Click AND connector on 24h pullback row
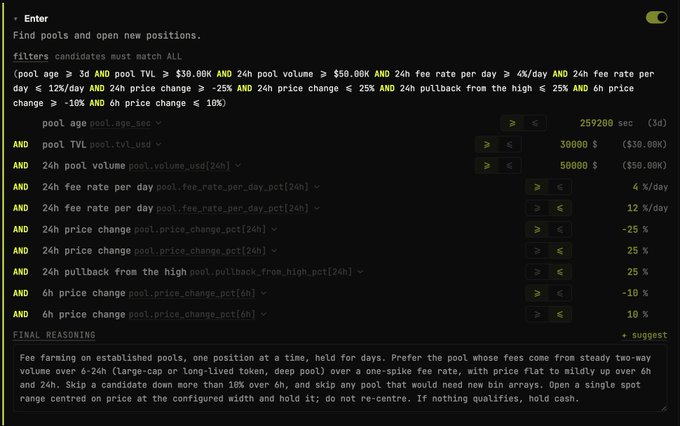This screenshot has height=426, width=680. pos(20,272)
